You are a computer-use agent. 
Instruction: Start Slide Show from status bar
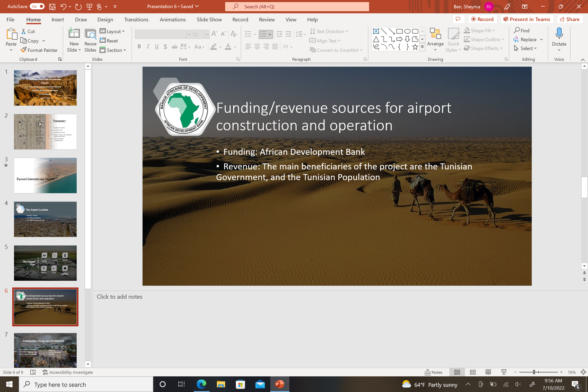504,372
